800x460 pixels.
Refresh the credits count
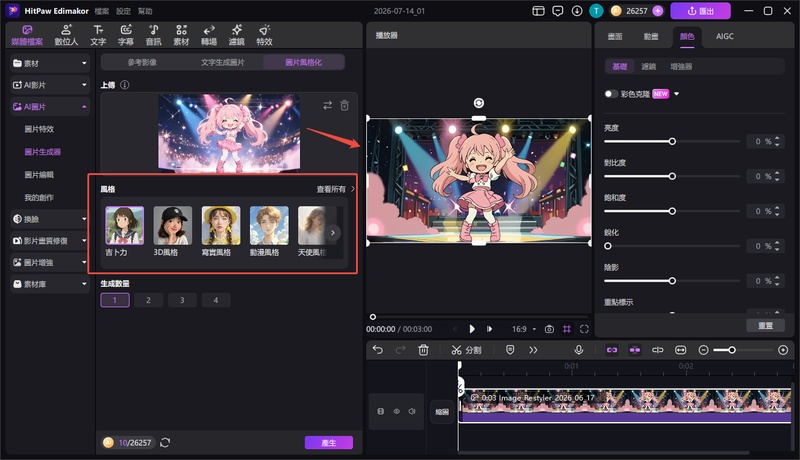tap(165, 442)
